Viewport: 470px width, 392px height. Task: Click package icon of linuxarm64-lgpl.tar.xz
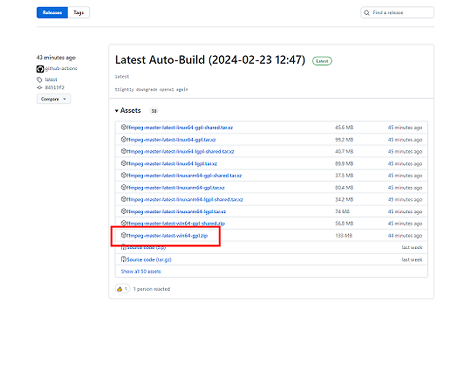pyautogui.click(x=123, y=211)
